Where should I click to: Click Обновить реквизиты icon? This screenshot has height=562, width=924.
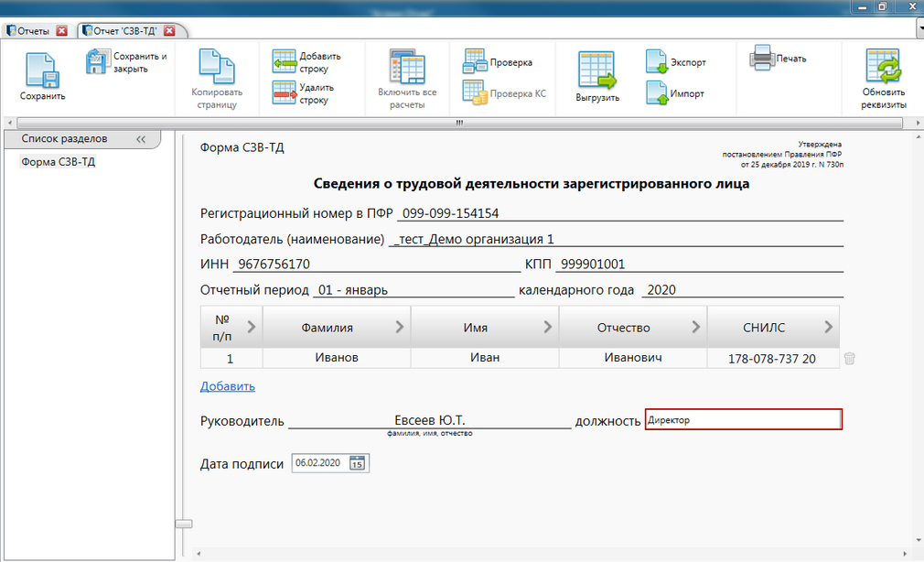(883, 66)
